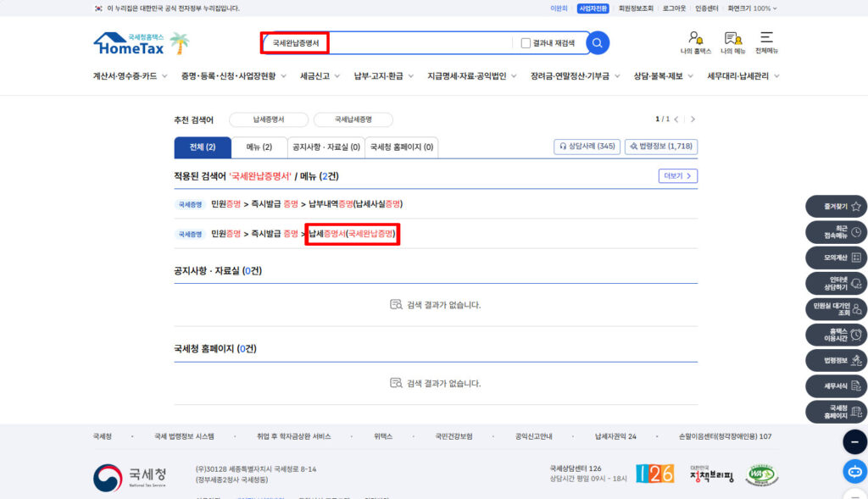The width and height of the screenshot is (868, 499).
Task: Click footer link 국민건강보험
Action: [x=453, y=436]
